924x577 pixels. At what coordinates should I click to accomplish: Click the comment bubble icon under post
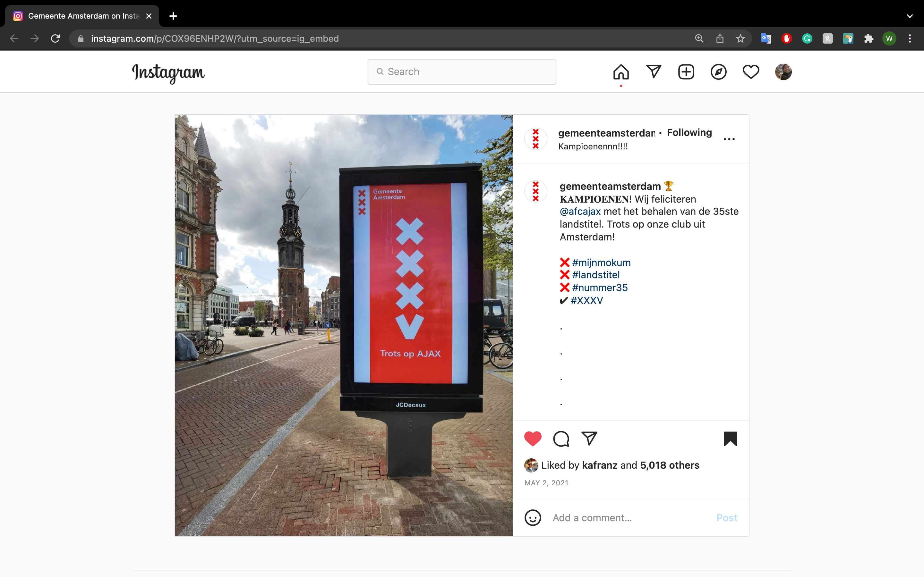point(561,439)
